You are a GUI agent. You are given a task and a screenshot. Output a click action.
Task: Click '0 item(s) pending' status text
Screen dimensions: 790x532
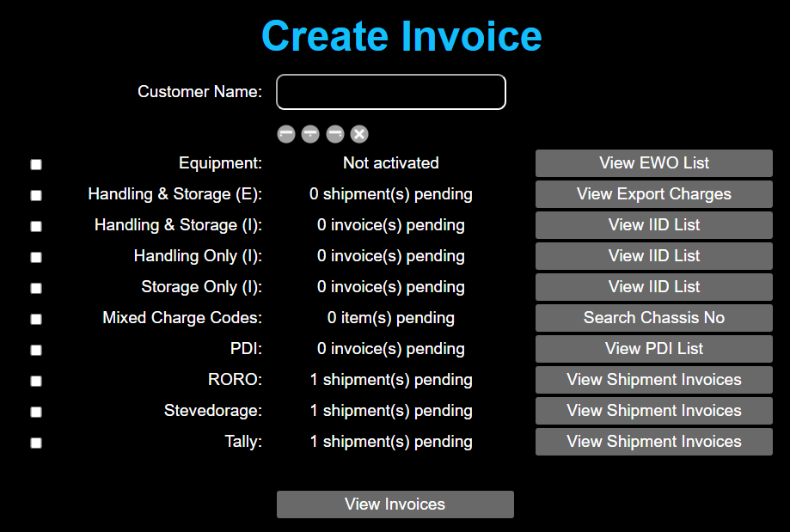pos(391,318)
